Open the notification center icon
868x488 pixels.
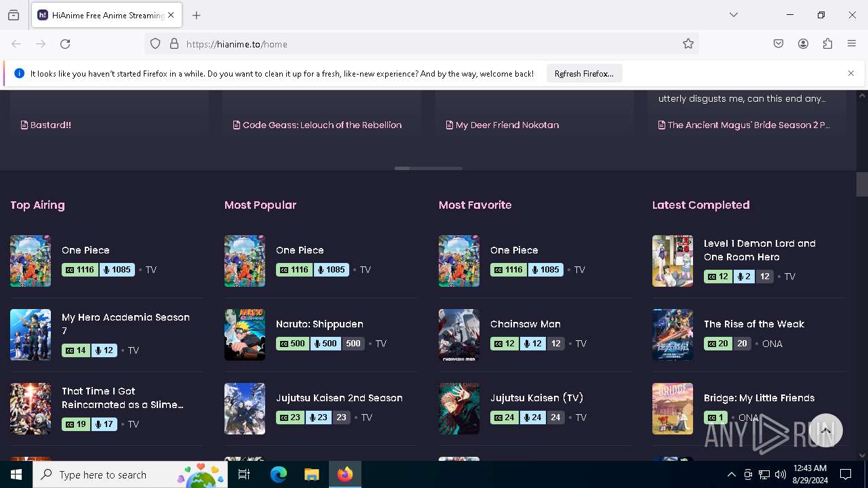tap(846, 474)
